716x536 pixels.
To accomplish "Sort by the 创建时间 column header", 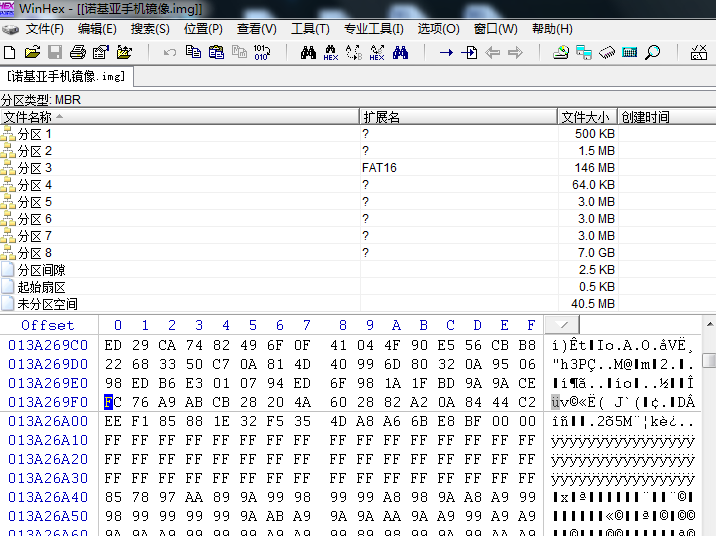I will [x=667, y=117].
